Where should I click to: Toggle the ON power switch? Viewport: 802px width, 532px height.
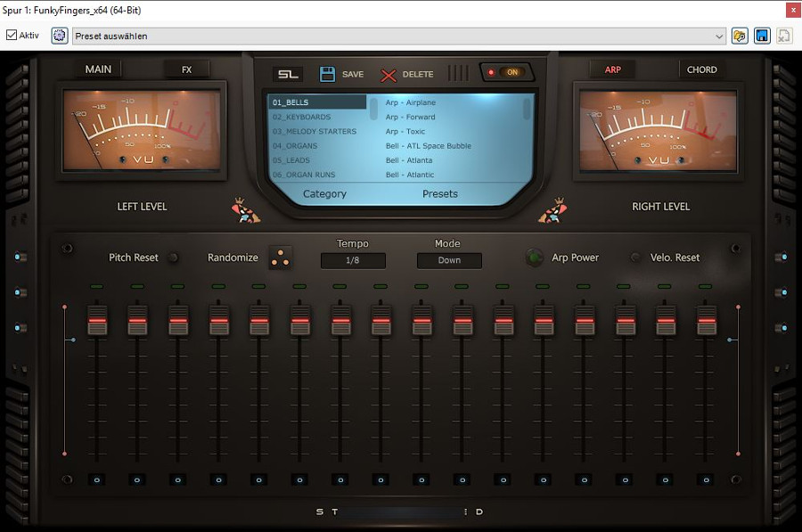point(507,72)
